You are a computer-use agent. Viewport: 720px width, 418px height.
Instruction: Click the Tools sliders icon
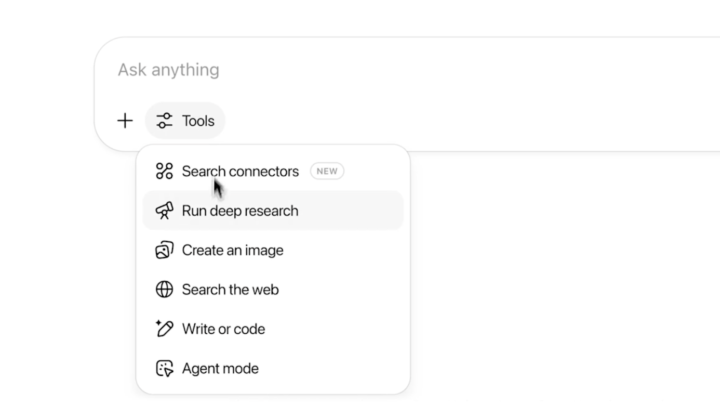164,121
